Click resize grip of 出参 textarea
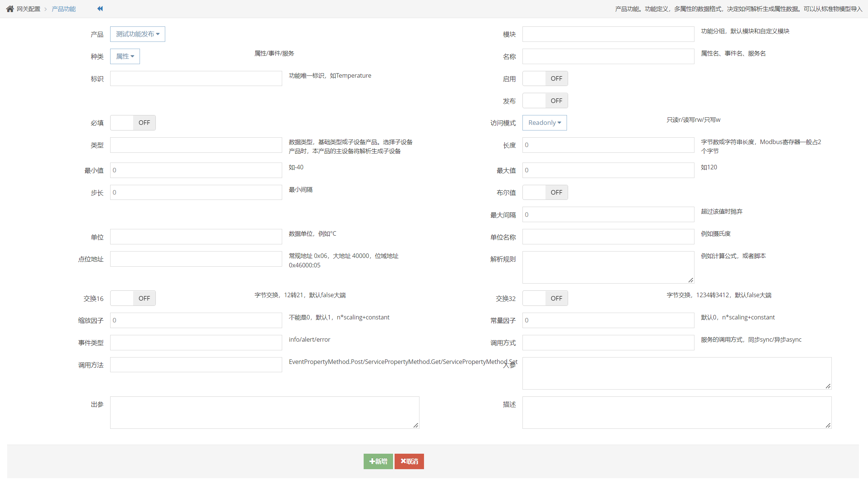Viewport: 868px width, 485px height. 416,425
